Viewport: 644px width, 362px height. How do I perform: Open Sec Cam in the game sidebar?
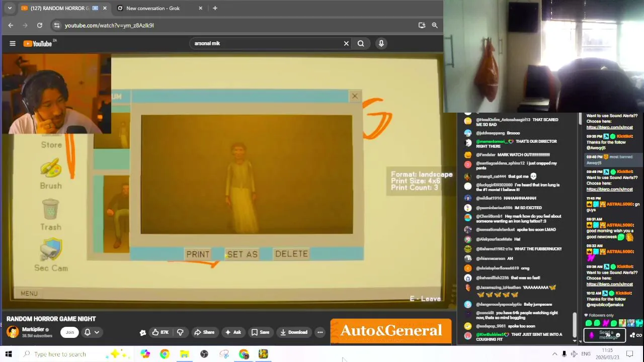click(x=51, y=255)
